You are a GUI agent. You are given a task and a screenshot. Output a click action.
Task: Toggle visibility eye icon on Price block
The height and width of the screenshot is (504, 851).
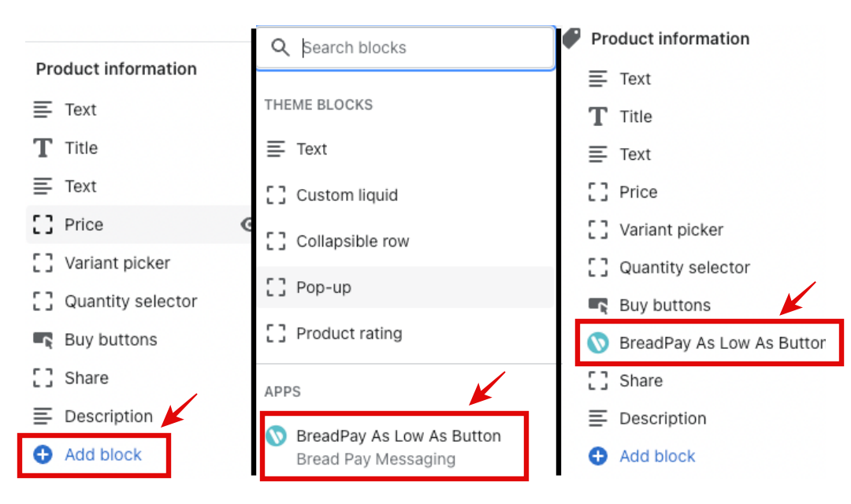coord(247,224)
